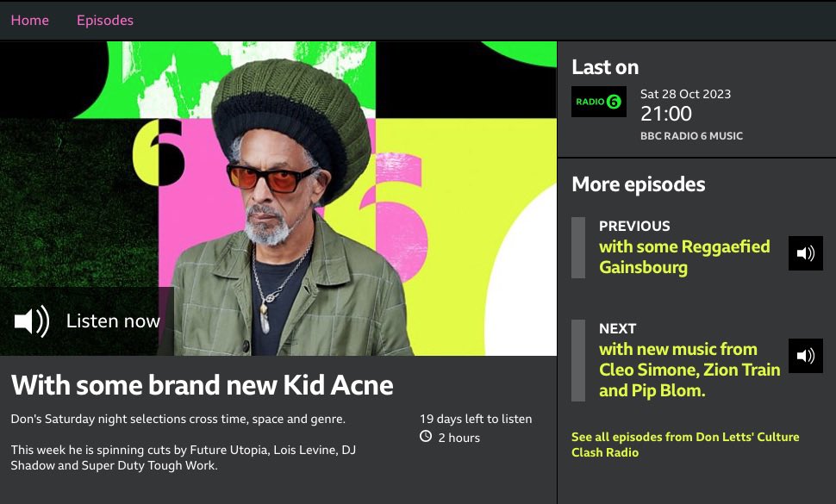The image size is (836, 504).
Task: Click the Listen now speaker icon
Action: coord(32,320)
